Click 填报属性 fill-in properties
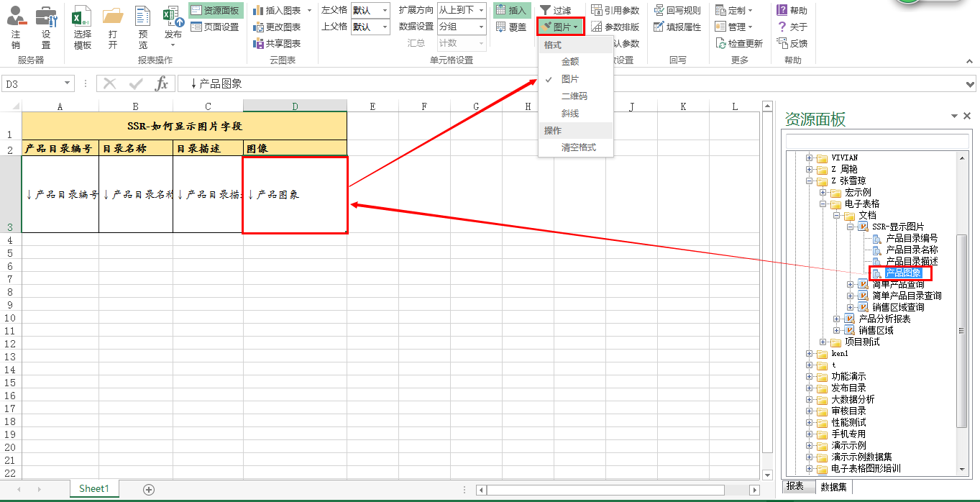The image size is (980, 502). pyautogui.click(x=677, y=27)
